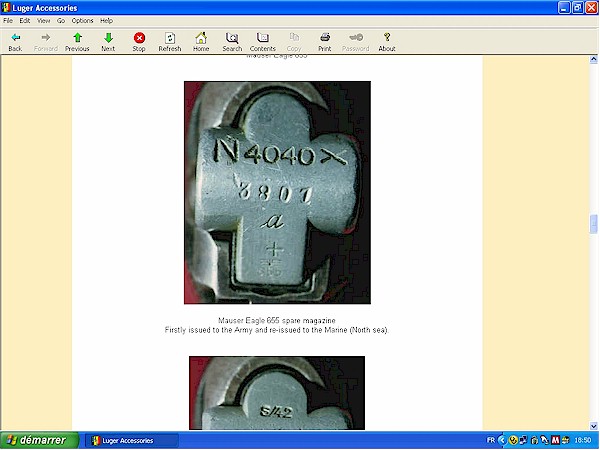Click the FR language indicator
Screen dimensions: 600x450
click(x=491, y=440)
